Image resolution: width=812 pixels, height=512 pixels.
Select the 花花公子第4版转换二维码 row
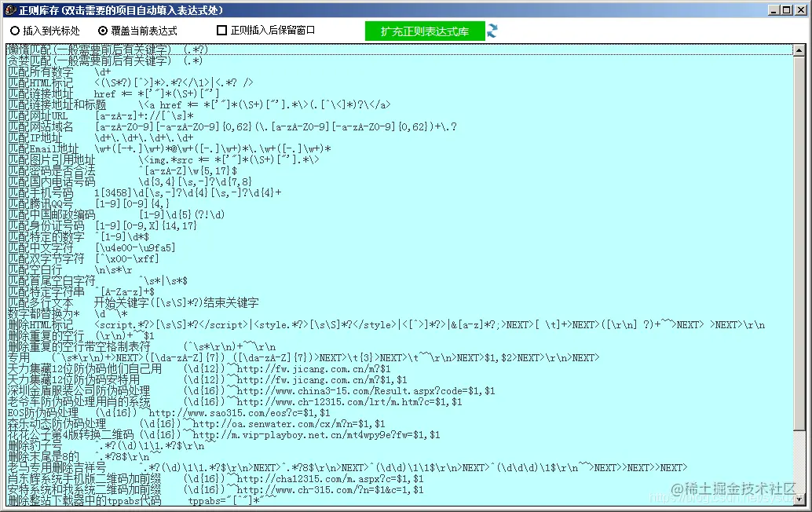(399, 435)
